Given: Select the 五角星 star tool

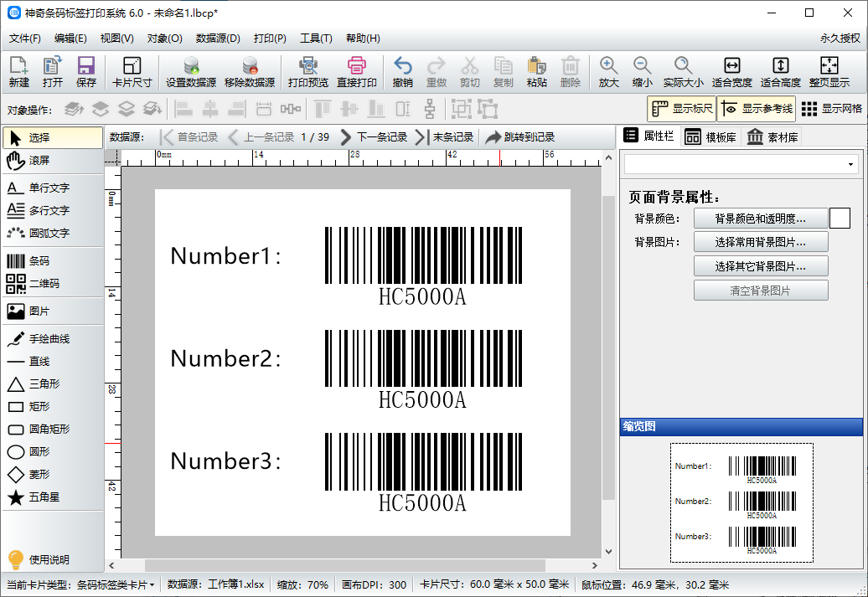Looking at the screenshot, I should (53, 497).
